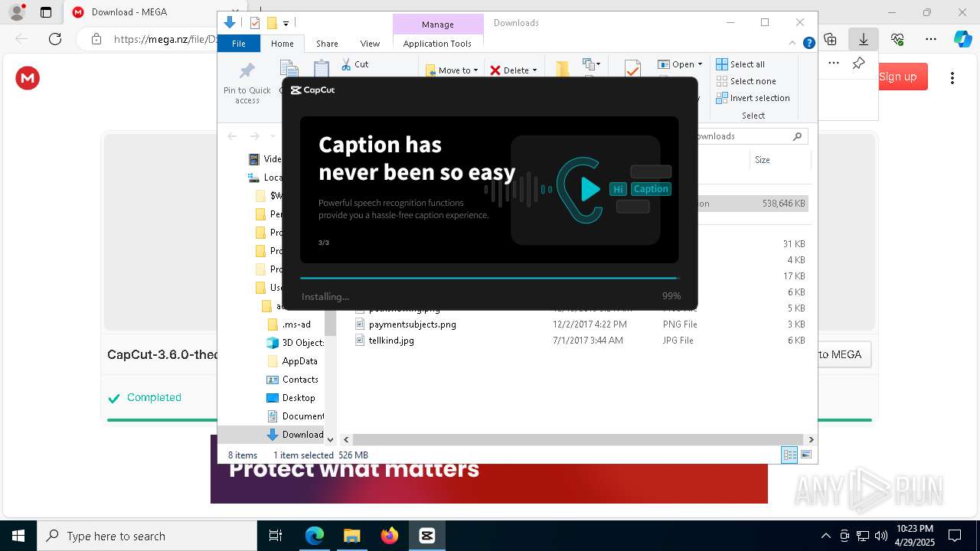Click Select none in Explorer ribbon

click(x=746, y=81)
